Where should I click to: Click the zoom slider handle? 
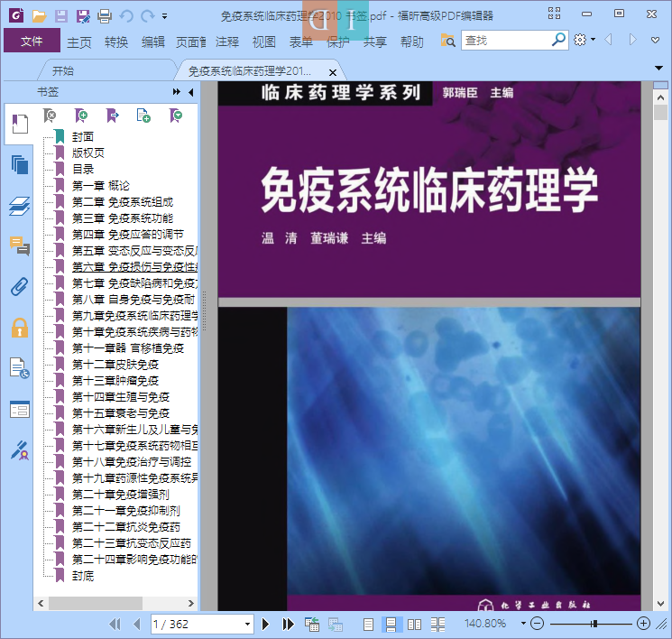pos(594,624)
